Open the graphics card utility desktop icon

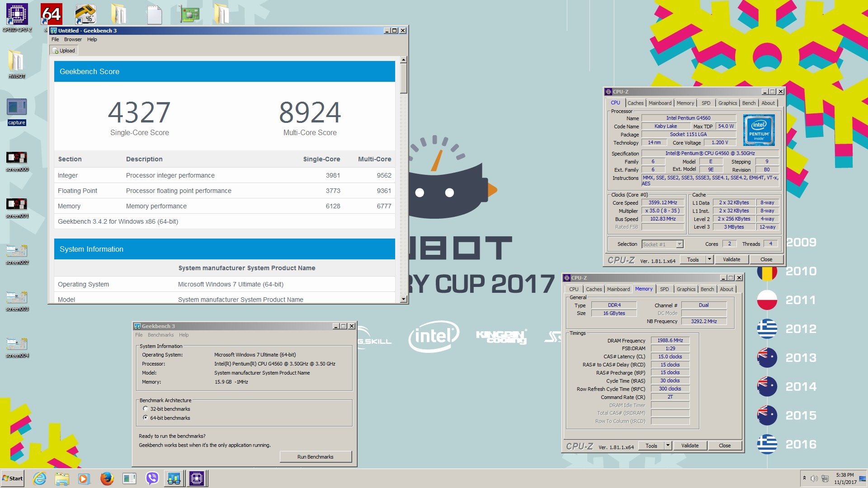click(189, 14)
